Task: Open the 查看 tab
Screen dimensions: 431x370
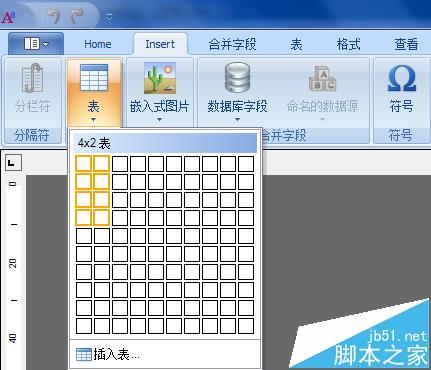Action: pyautogui.click(x=406, y=44)
